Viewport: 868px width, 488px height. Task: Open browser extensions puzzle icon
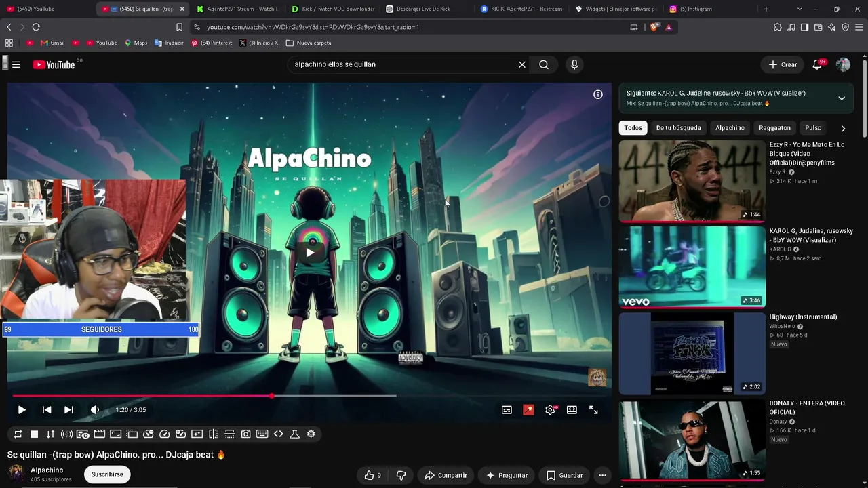[778, 27]
